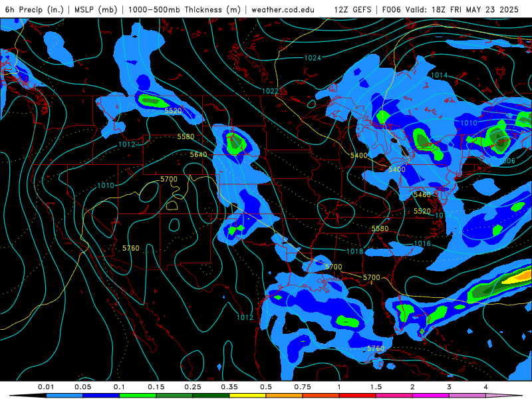Click the weather.cod.edu site label

coord(283,9)
